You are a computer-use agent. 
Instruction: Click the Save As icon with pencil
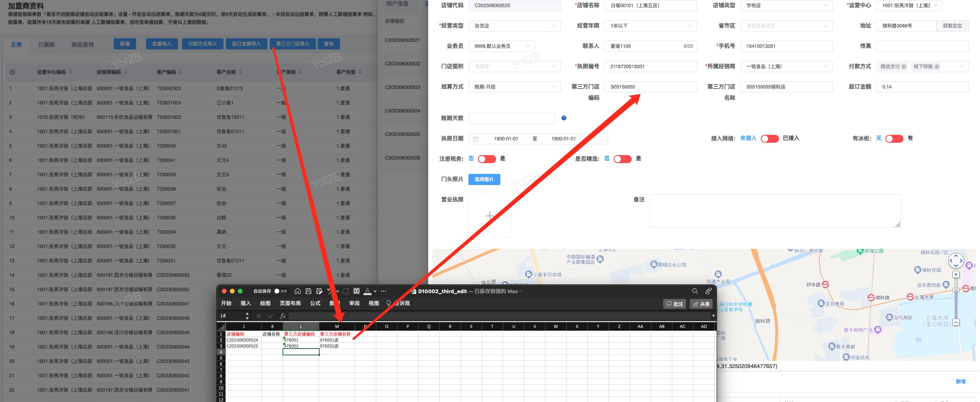click(319, 291)
